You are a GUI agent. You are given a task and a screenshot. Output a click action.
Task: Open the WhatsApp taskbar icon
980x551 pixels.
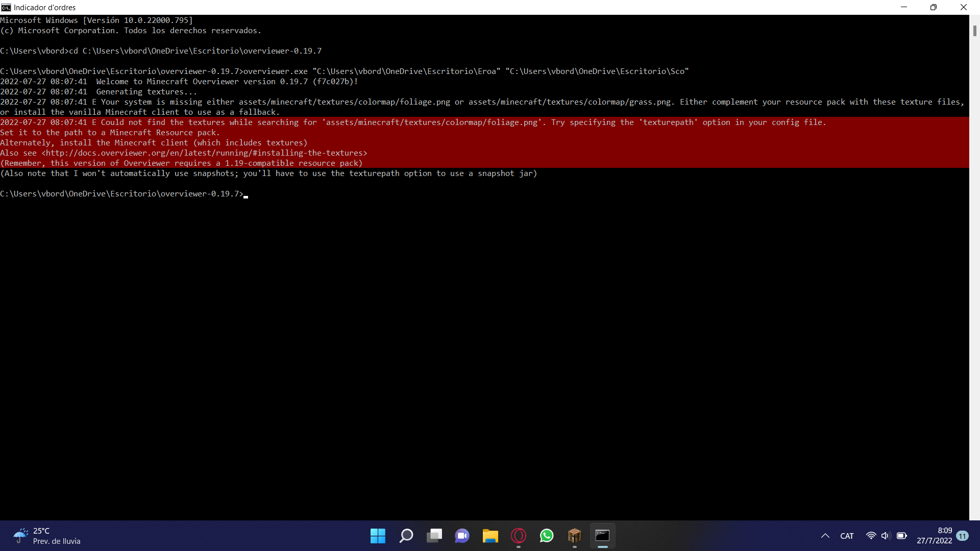coord(547,536)
